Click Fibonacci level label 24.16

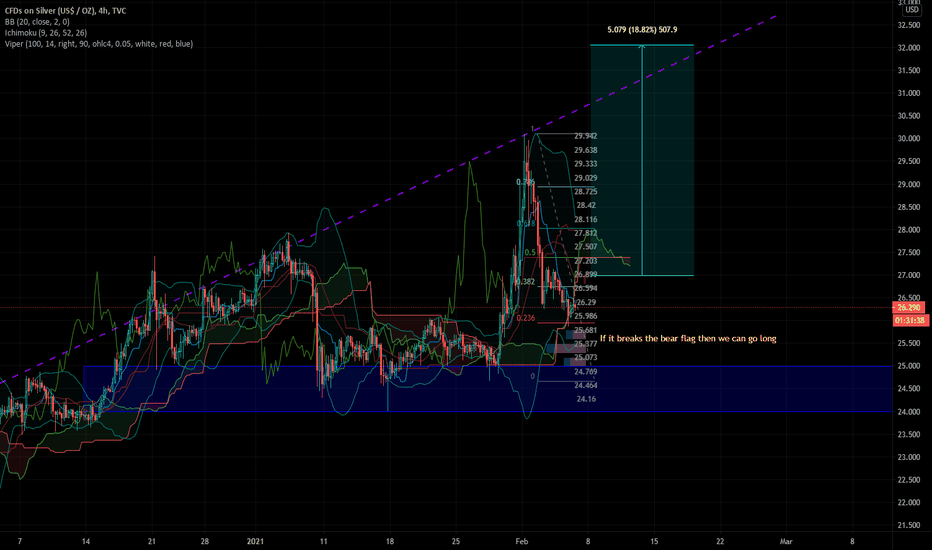point(586,399)
